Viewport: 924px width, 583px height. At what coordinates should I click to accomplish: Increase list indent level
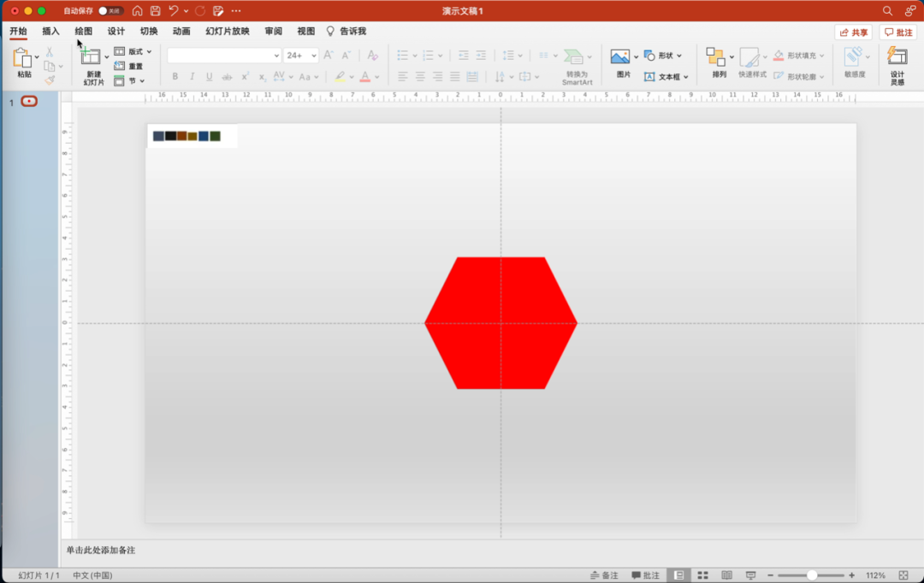click(x=481, y=56)
